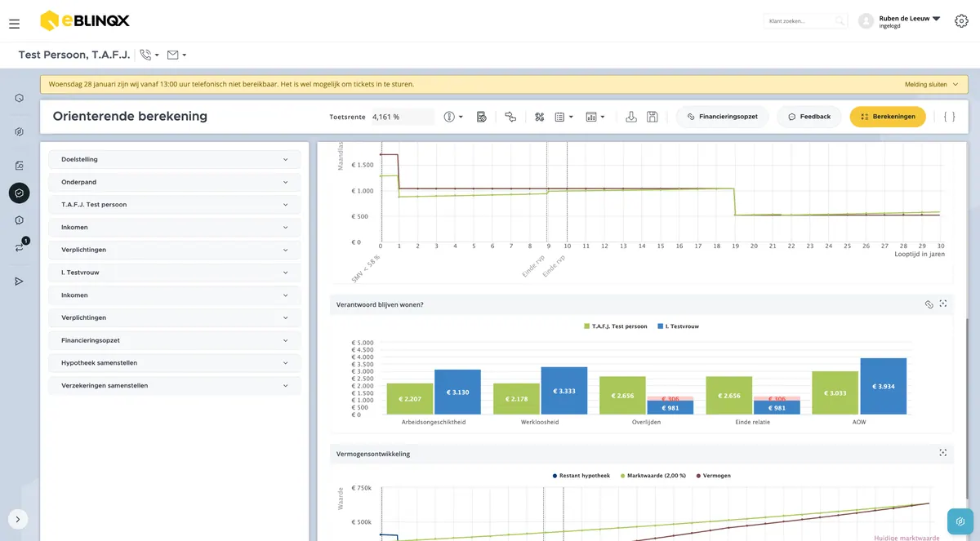Click the top hexagon icon in left sidebar

coord(19,98)
